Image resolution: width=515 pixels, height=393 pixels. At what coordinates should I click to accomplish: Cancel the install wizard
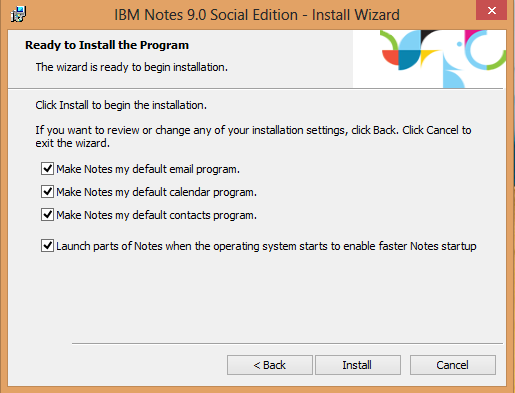click(x=453, y=365)
